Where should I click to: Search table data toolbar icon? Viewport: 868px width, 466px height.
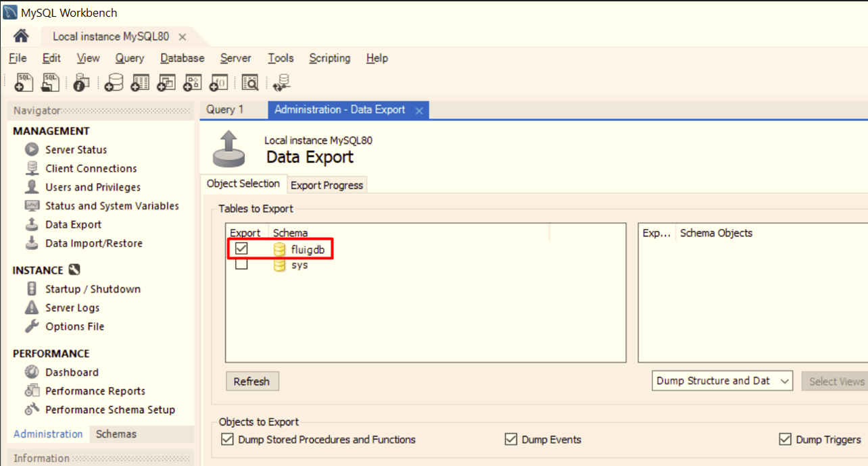(250, 82)
